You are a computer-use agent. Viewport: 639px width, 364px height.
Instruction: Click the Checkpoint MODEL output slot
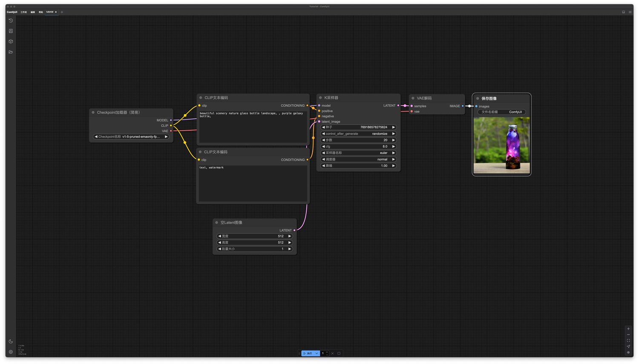171,120
